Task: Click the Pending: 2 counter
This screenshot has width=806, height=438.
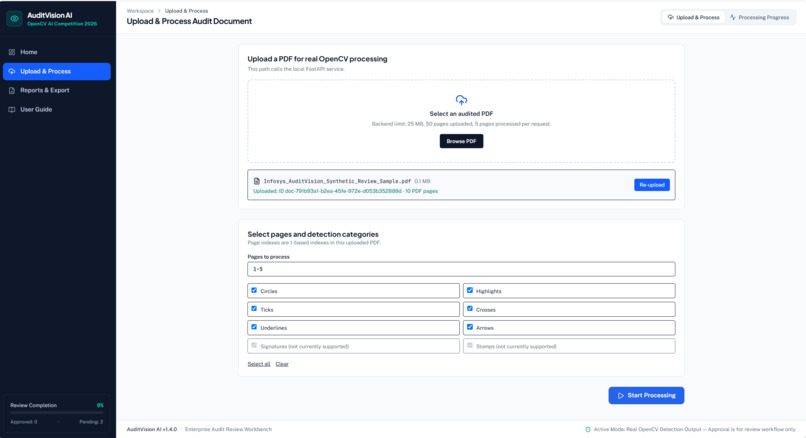Action: point(91,422)
